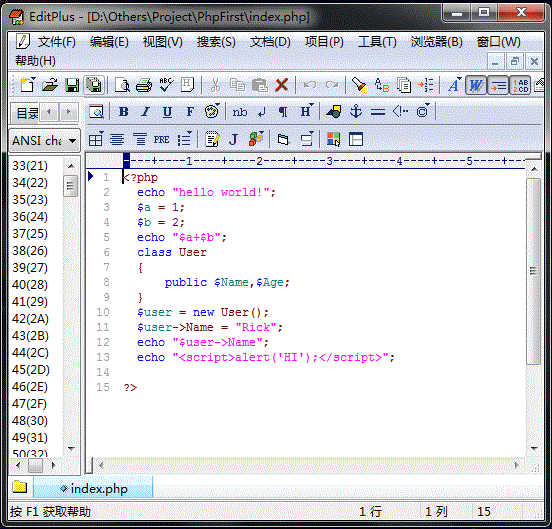The height and width of the screenshot is (529, 552).
Task: Click the Spell check ABC icon
Action: 166,85
